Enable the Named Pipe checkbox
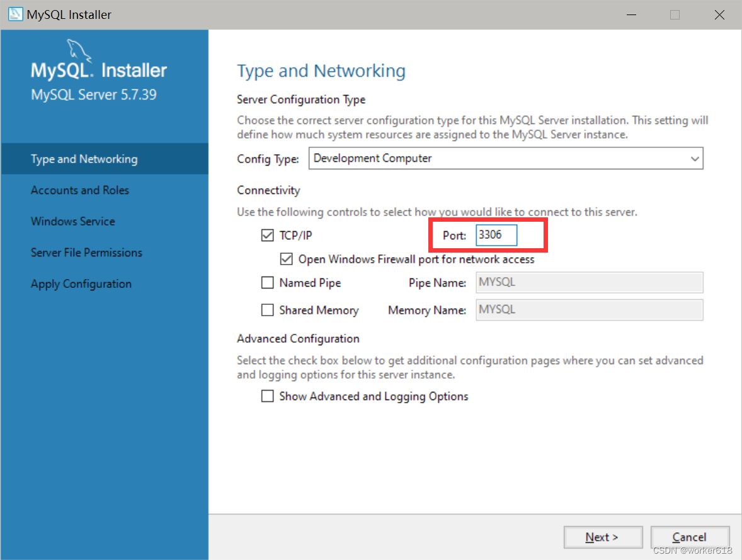This screenshot has width=742, height=560. point(267,283)
